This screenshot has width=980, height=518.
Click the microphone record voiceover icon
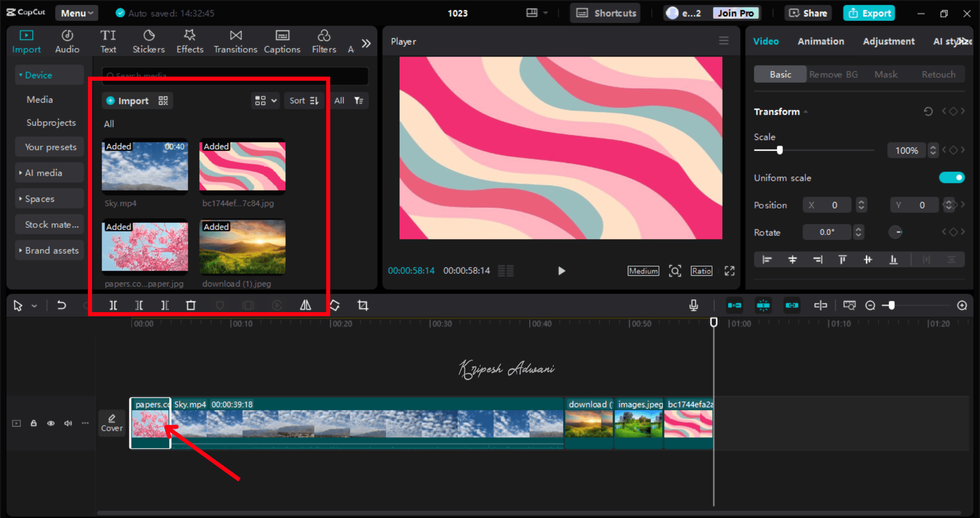pyautogui.click(x=694, y=305)
